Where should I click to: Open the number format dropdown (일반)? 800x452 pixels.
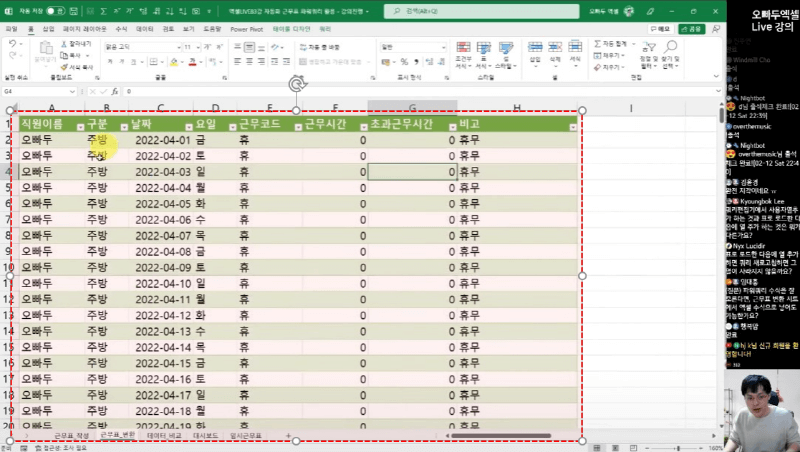[444, 47]
